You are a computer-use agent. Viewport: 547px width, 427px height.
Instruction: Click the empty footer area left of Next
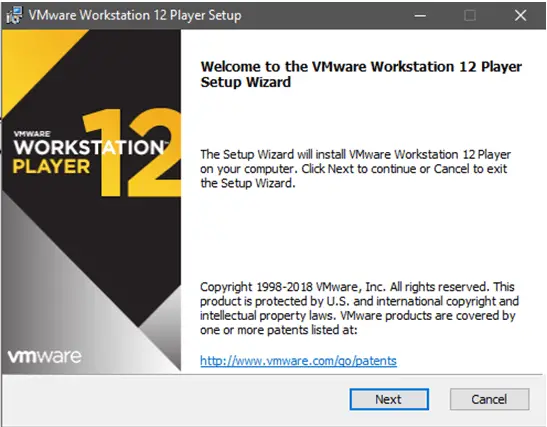tap(174, 399)
